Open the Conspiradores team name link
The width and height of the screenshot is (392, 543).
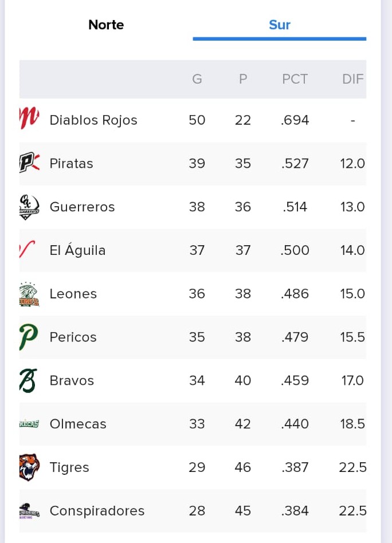click(x=97, y=511)
